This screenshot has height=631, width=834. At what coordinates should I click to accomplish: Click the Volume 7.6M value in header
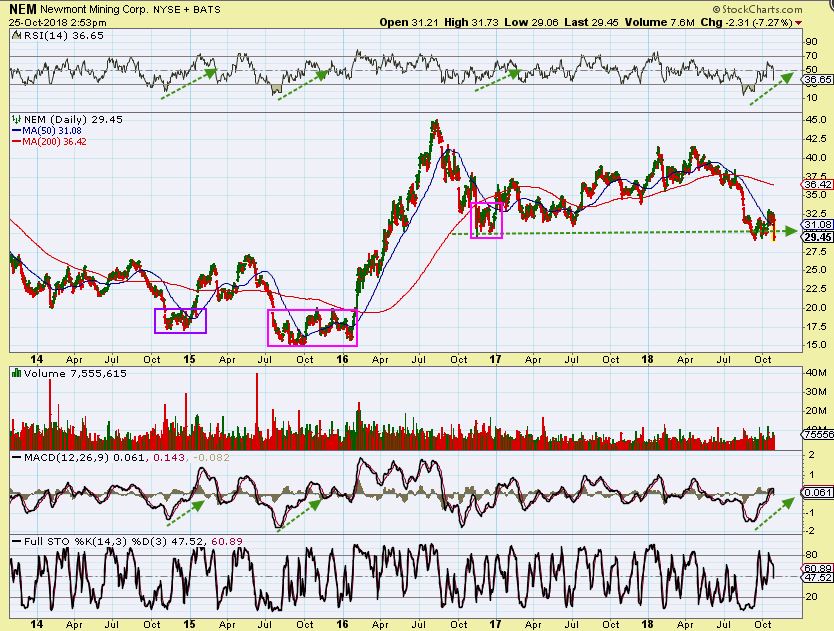point(660,22)
